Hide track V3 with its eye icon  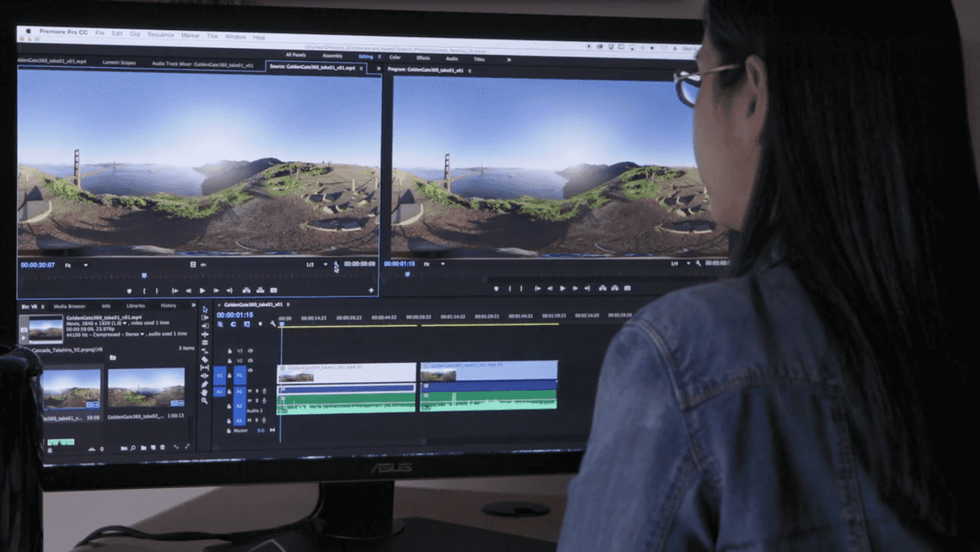250,351
